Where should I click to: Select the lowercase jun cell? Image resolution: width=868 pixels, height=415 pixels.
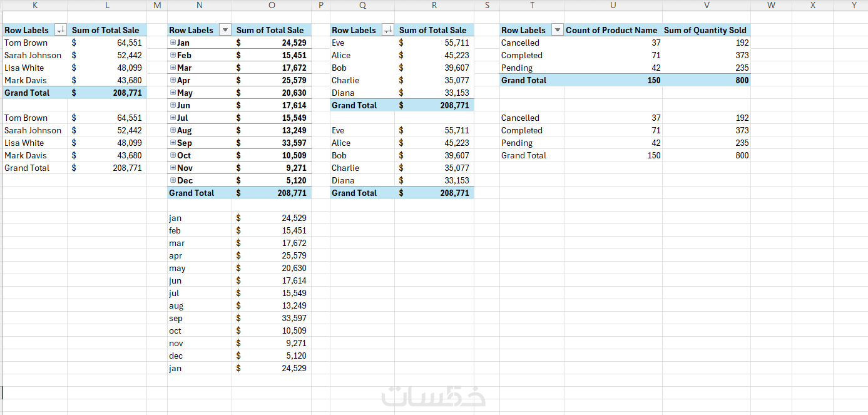pos(200,280)
